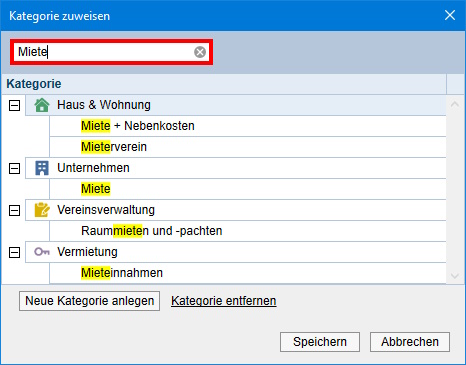Clear the search field with the X icon
The height and width of the screenshot is (365, 466).
(200, 52)
